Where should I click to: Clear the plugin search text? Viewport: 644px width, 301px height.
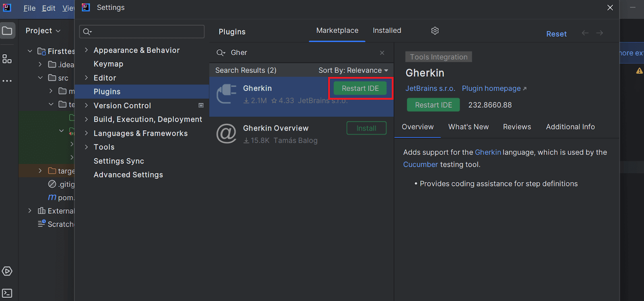tap(382, 53)
